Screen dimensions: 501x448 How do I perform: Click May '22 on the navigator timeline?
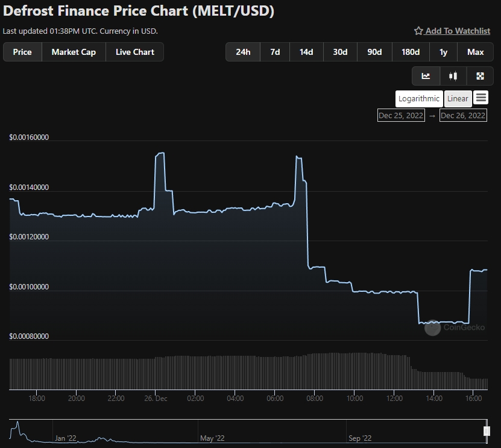coord(211,438)
